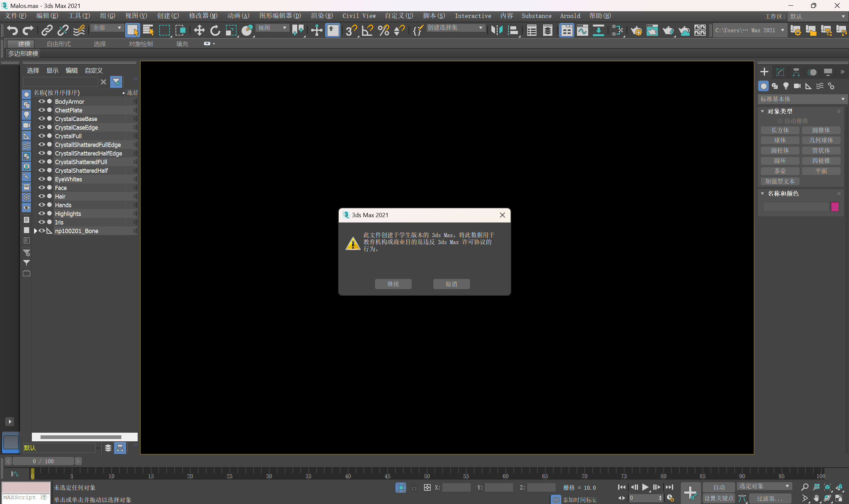
Task: Toggle visibility of the Hair object
Action: tap(42, 196)
